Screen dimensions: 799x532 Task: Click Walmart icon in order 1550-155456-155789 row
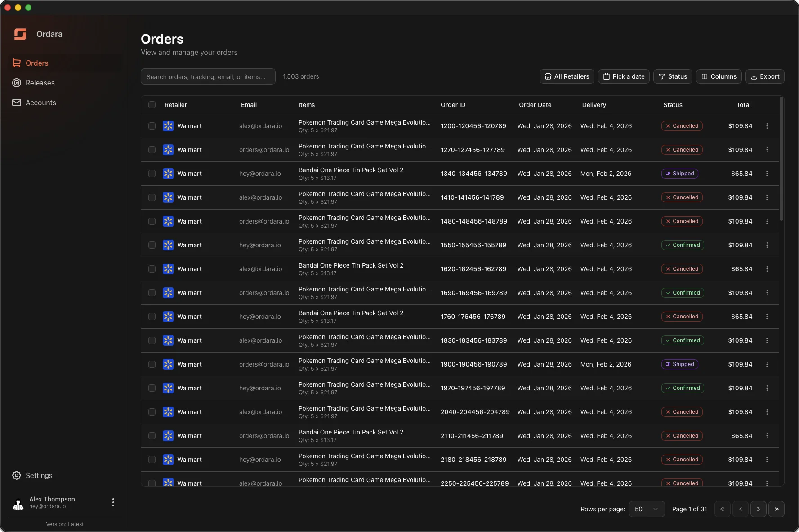pyautogui.click(x=168, y=245)
